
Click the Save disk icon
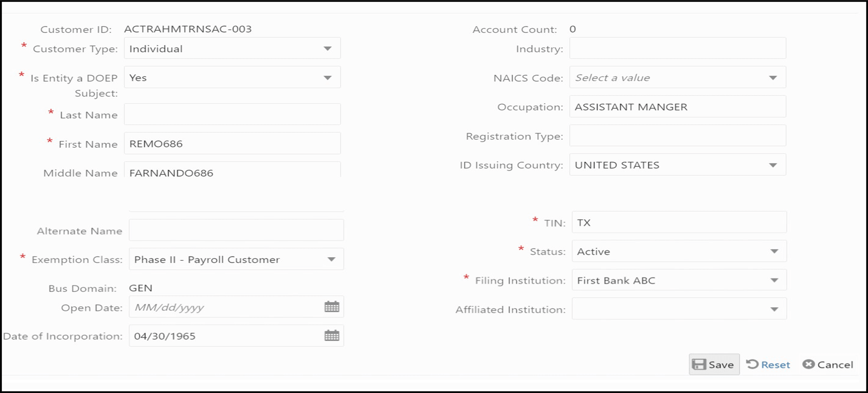pyautogui.click(x=699, y=364)
